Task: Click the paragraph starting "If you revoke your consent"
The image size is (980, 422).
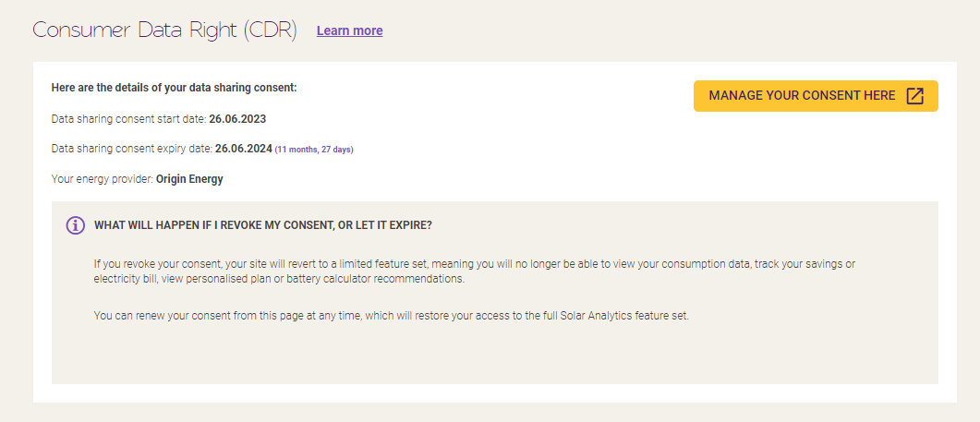Action: pyautogui.click(x=474, y=271)
